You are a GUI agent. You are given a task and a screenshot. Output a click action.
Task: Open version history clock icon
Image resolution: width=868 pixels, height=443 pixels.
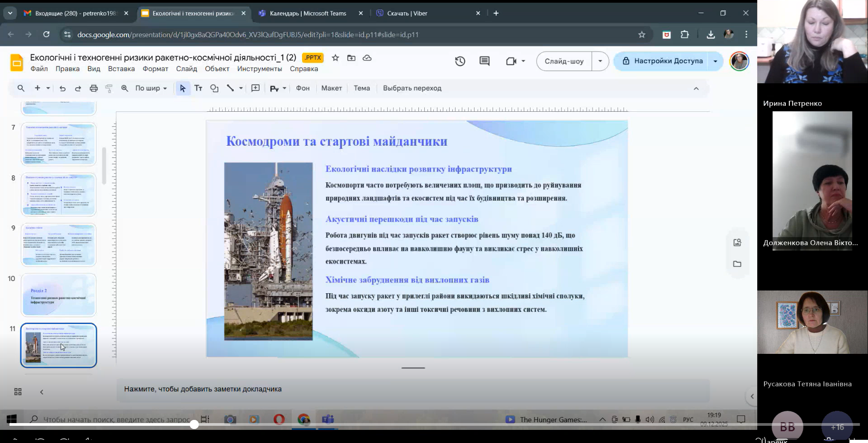point(460,61)
